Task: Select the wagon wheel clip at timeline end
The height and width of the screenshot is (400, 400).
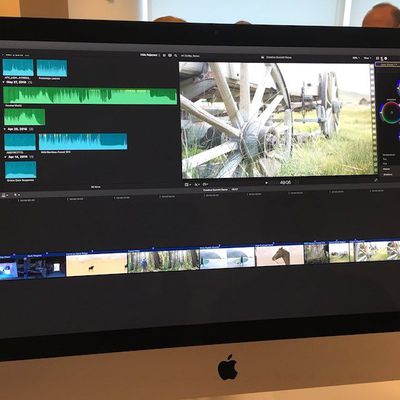Action: pos(377,251)
